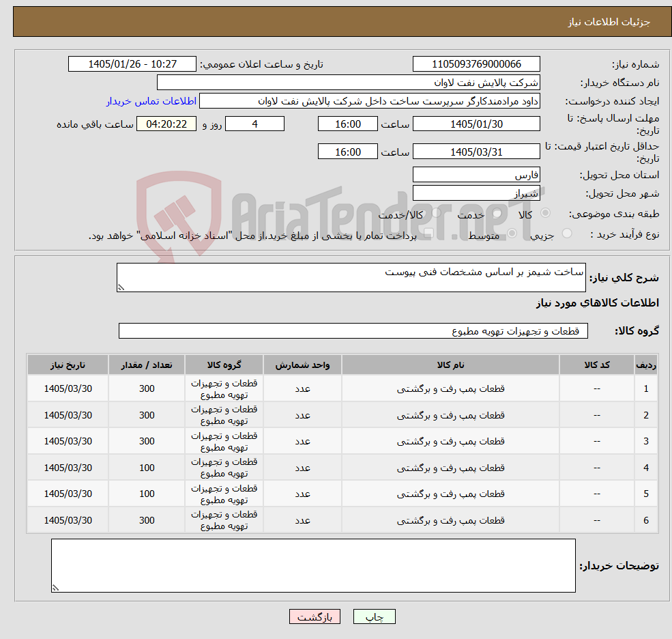The height and width of the screenshot is (639, 672).
Task: Click the delivery city field شیراز
Action: pos(476,193)
